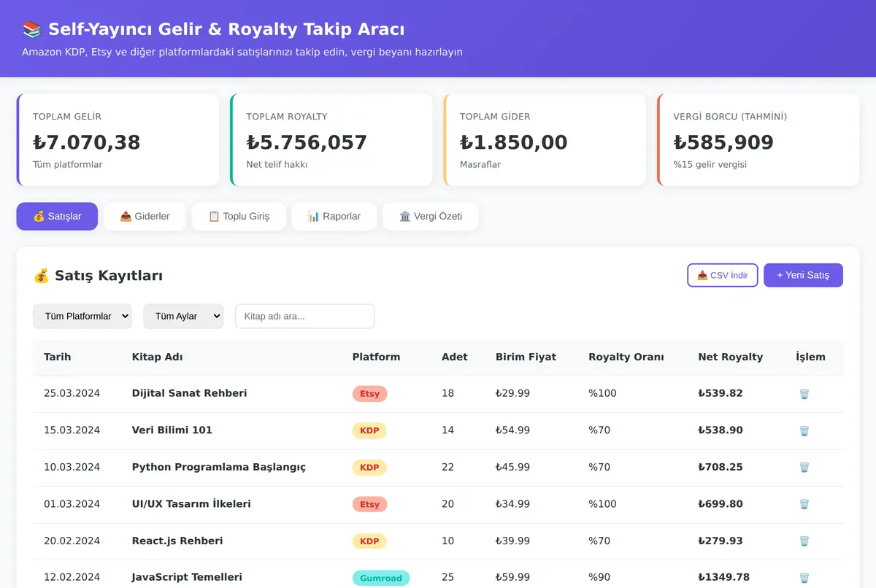Click the unit price ₺34.99

(x=512, y=504)
